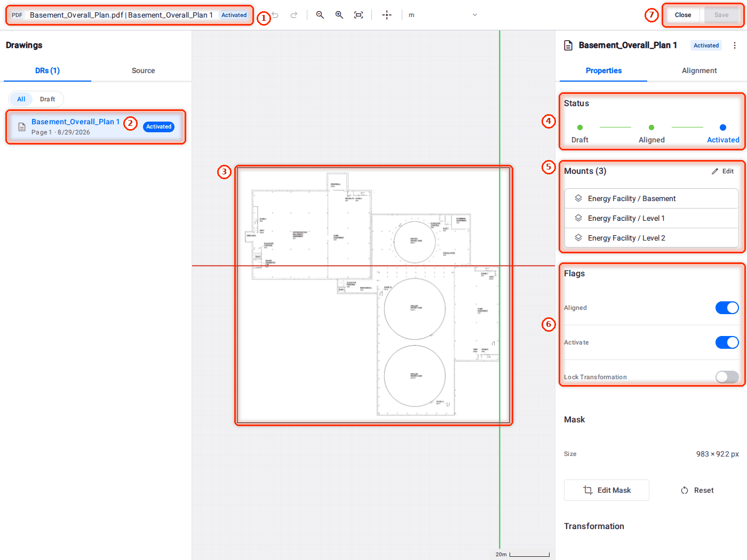Select Energy Facility / Level 2 mount
This screenshot has width=747, height=560.
pos(651,238)
